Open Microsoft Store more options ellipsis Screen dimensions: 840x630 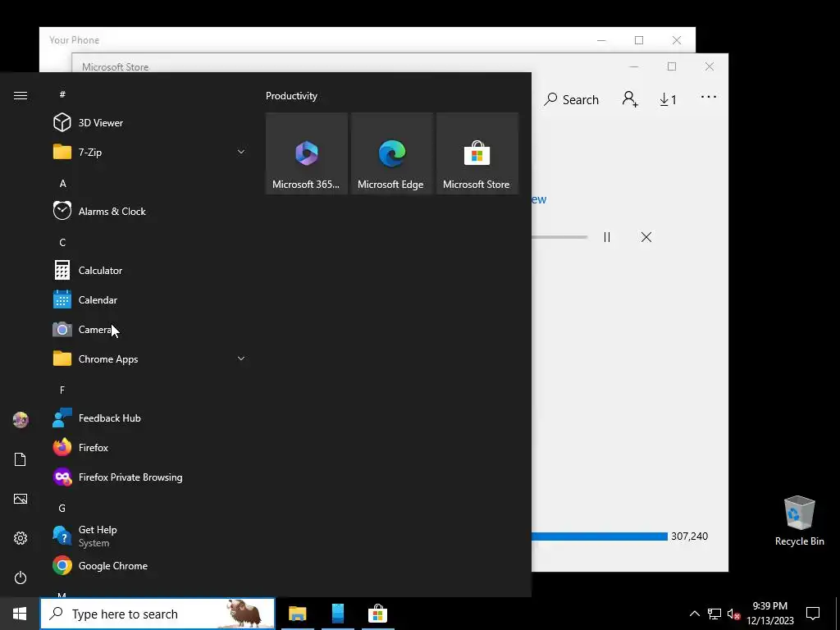(708, 97)
